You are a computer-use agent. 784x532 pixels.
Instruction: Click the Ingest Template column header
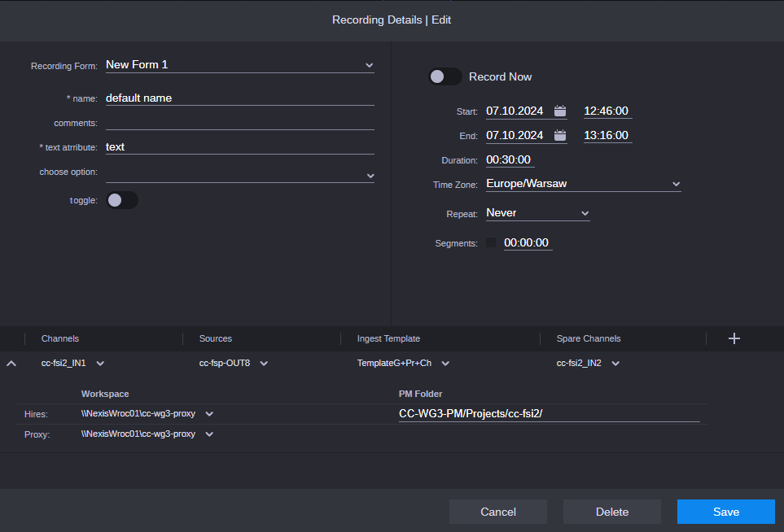tap(388, 338)
